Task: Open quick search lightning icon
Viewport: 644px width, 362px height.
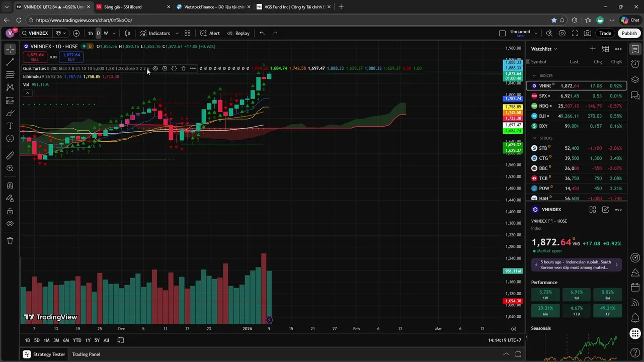Action: [549, 33]
